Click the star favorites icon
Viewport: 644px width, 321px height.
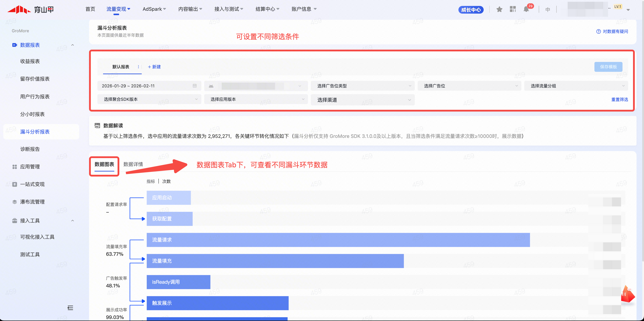pos(499,9)
